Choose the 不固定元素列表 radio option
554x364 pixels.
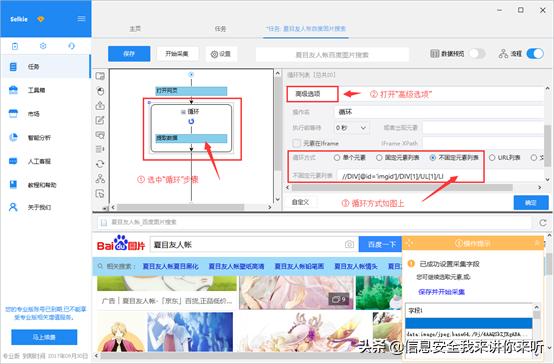click(433, 158)
